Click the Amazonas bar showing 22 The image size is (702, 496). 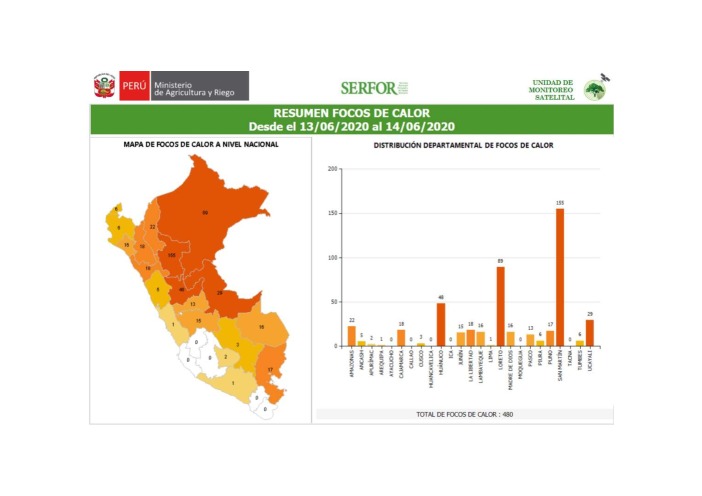tap(352, 336)
